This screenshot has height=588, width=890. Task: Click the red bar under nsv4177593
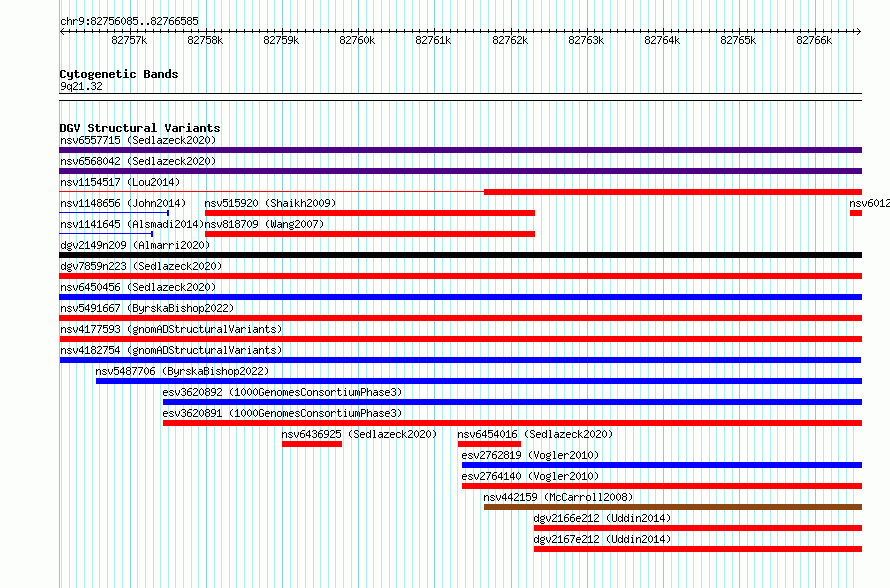460,339
